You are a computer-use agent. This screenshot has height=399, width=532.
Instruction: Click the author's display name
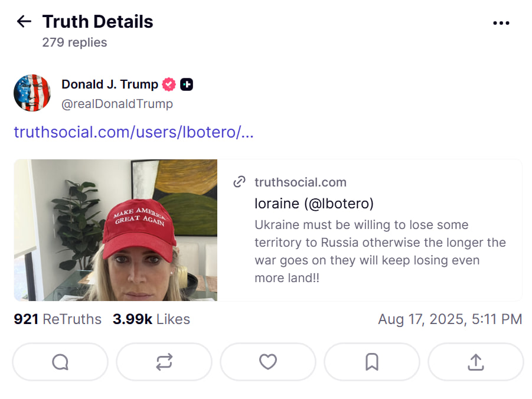[110, 84]
